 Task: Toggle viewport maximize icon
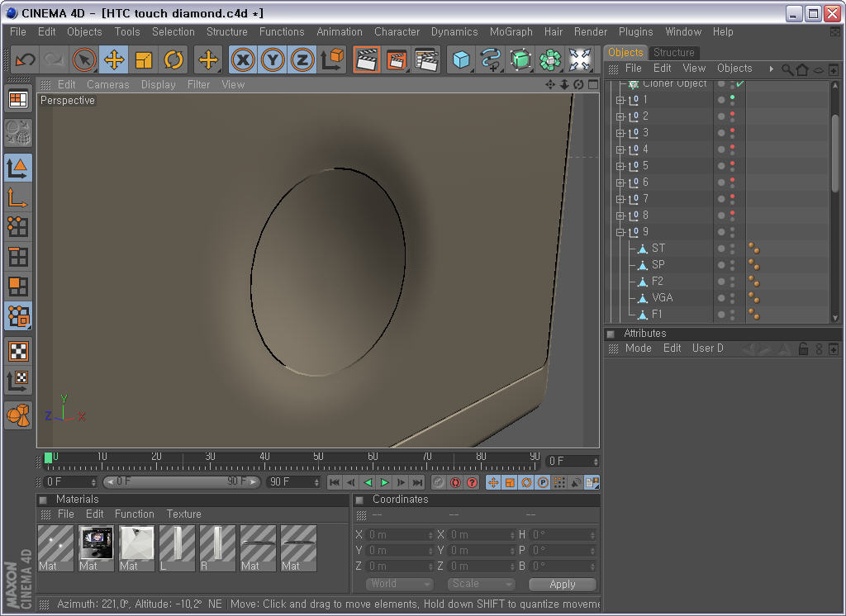(593, 84)
